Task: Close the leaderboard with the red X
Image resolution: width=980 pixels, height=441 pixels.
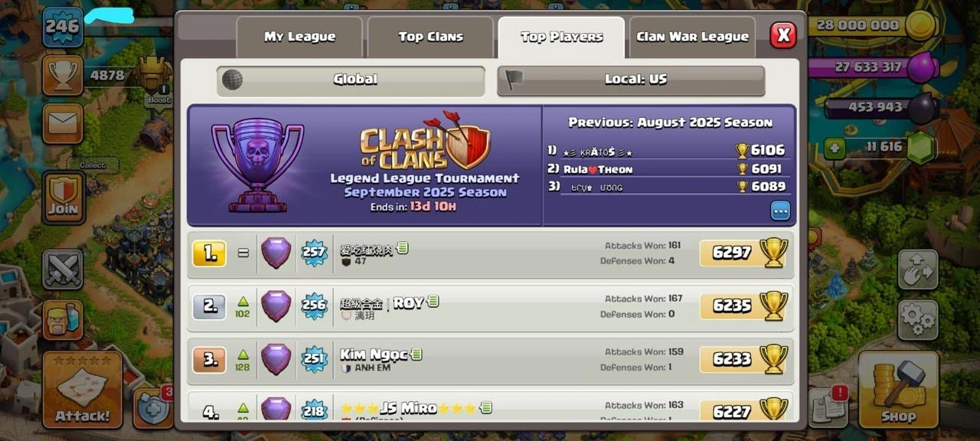Action: (x=782, y=35)
